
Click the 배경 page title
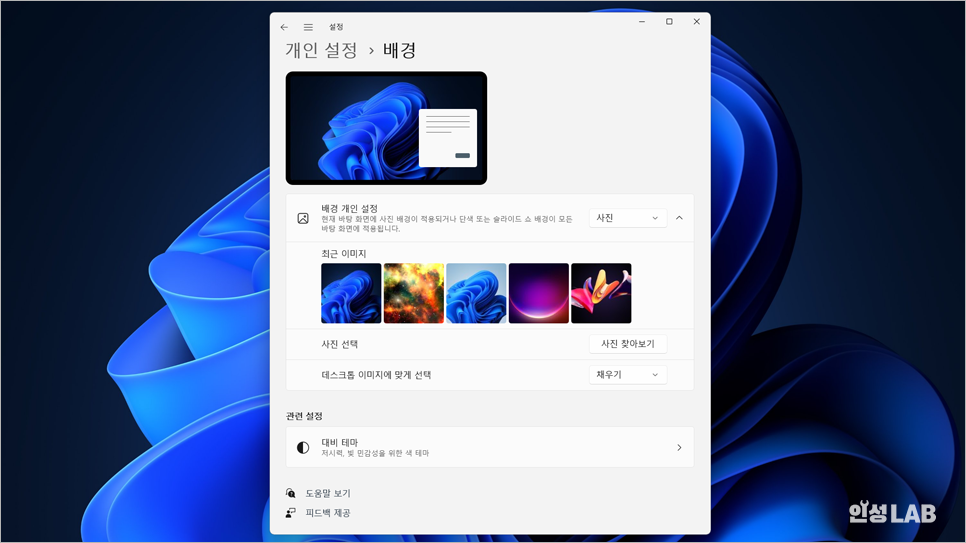[400, 50]
